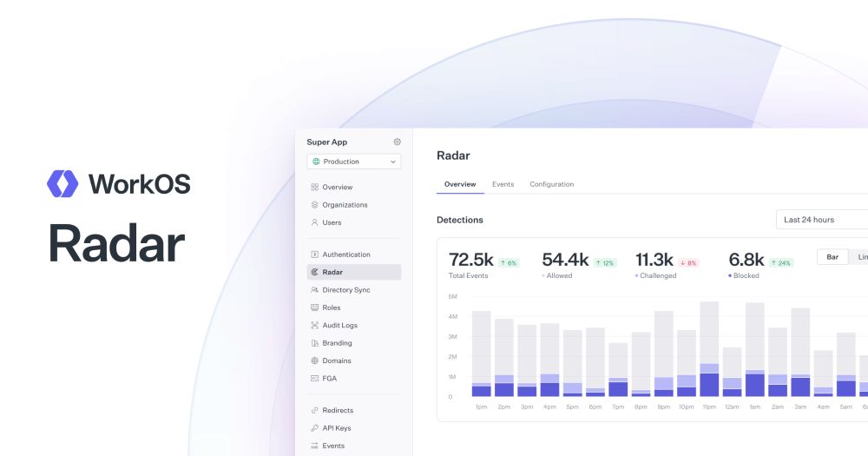The width and height of the screenshot is (868, 456).
Task: Click the Authentication icon in the sidebar
Action: pos(314,254)
